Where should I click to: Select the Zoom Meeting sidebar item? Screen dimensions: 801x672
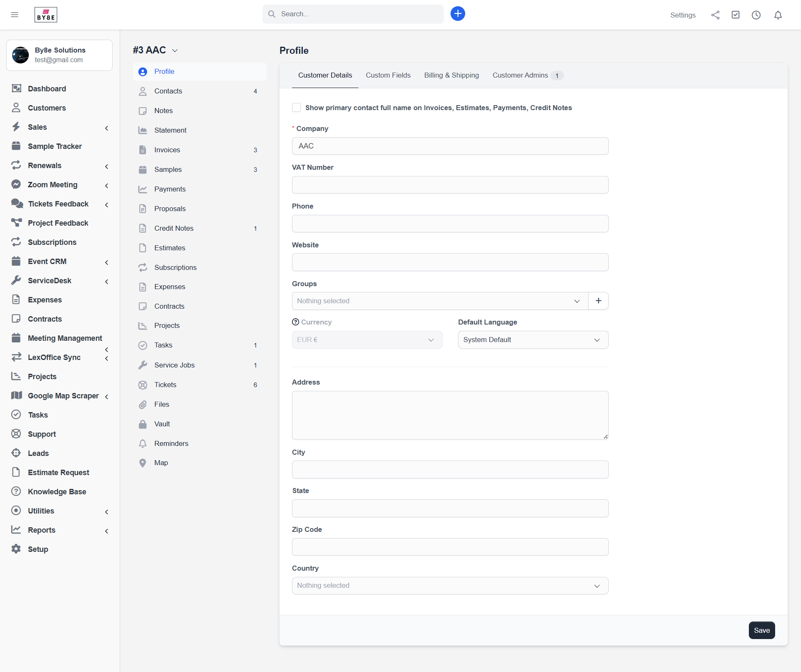(53, 185)
